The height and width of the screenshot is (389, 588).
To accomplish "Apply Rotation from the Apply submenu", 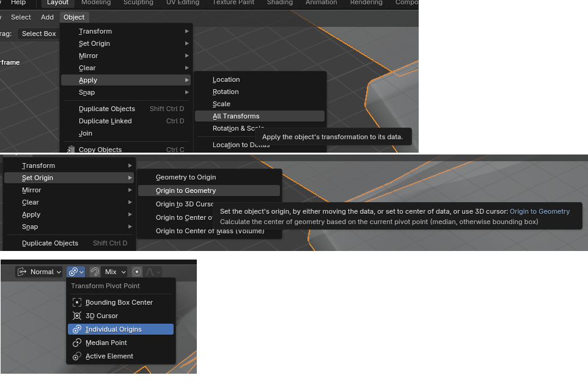I will [260, 92].
